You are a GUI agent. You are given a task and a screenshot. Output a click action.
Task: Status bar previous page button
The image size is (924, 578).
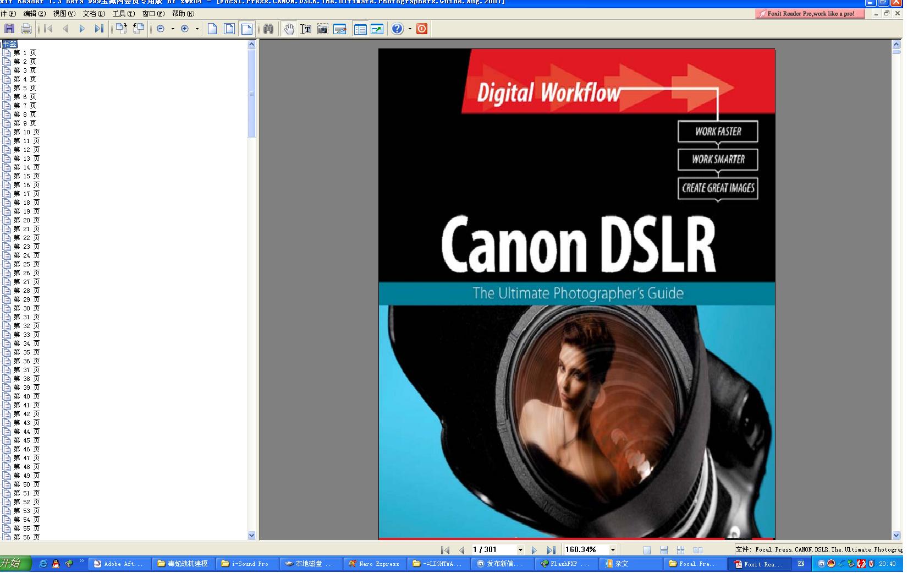tap(461, 550)
